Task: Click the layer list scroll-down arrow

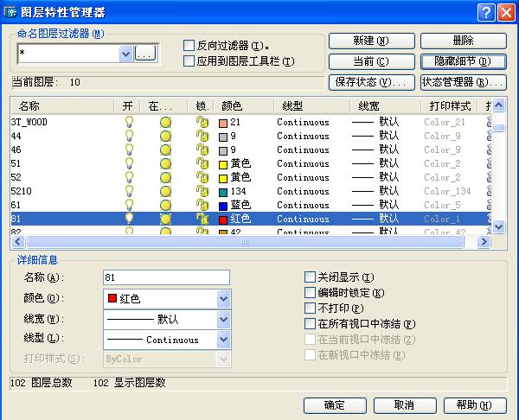Action: click(x=499, y=227)
